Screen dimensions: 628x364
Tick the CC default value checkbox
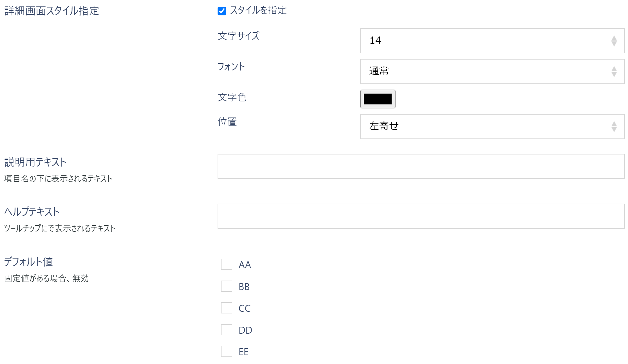(227, 308)
